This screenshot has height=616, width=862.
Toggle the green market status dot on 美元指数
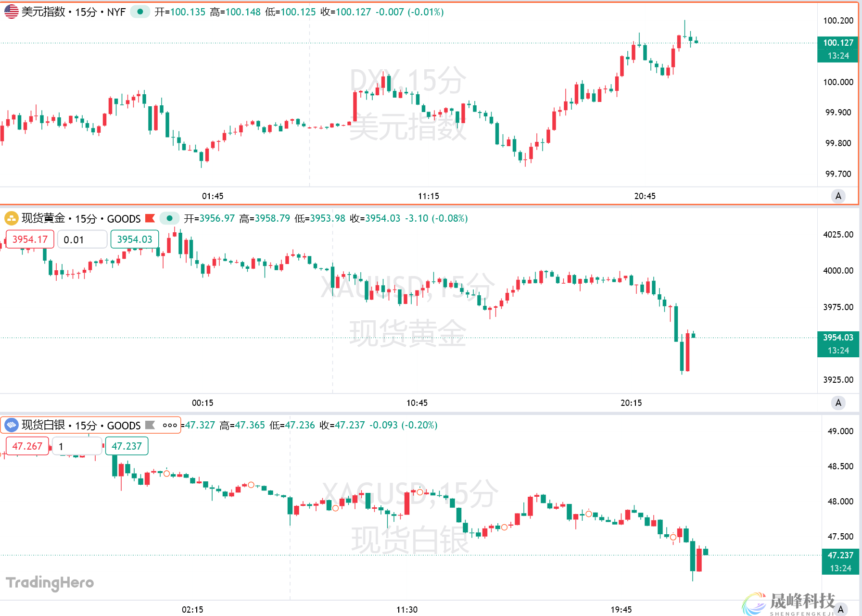tap(140, 12)
